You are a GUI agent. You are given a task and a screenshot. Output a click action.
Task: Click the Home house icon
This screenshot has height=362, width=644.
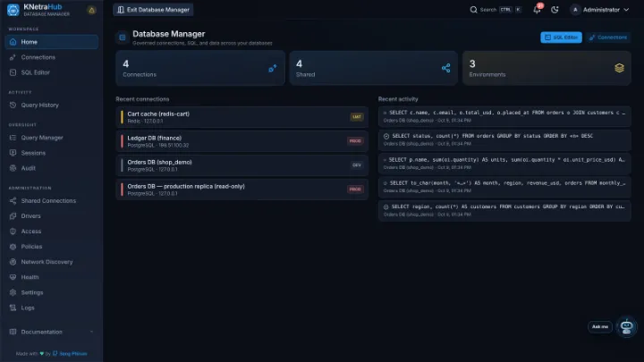(x=13, y=42)
